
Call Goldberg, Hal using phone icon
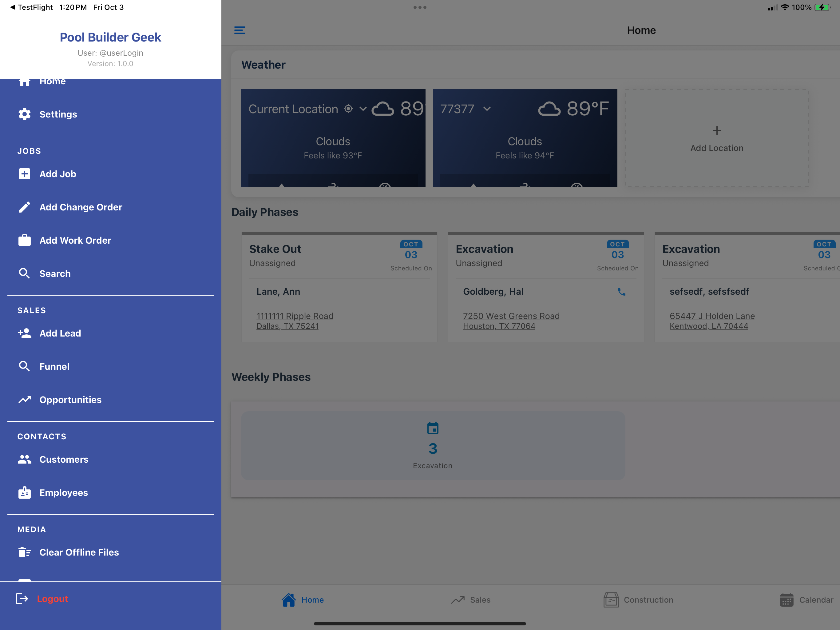621,292
